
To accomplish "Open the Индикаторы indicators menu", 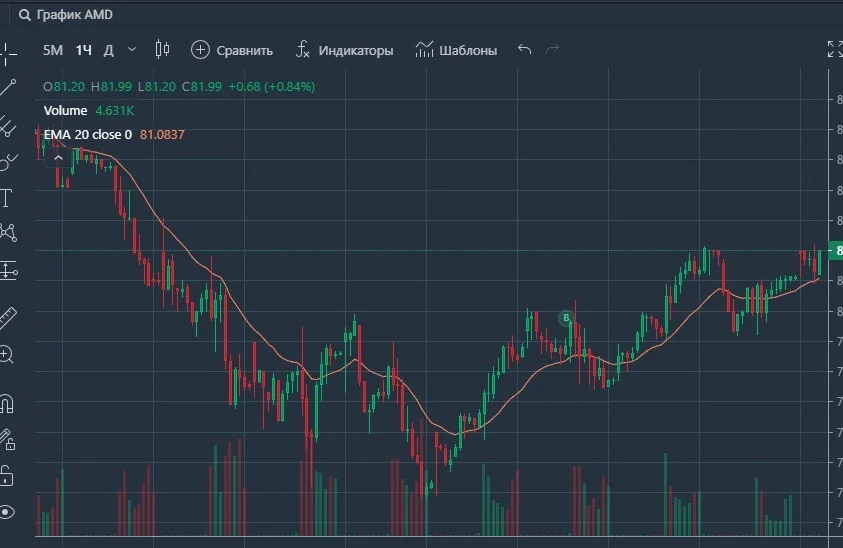I will (345, 51).
